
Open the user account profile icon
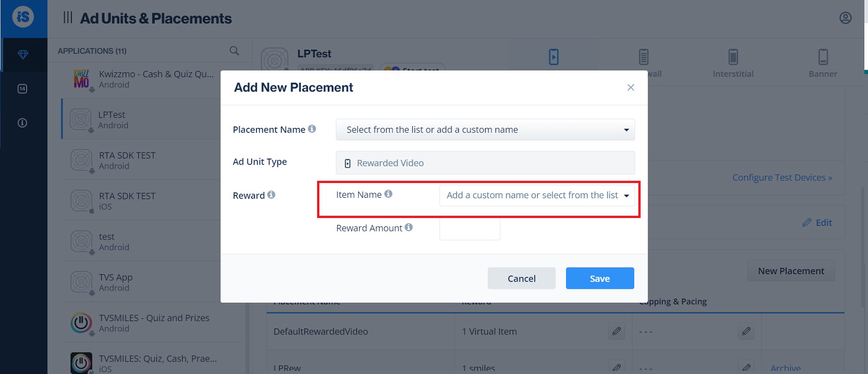[x=845, y=18]
